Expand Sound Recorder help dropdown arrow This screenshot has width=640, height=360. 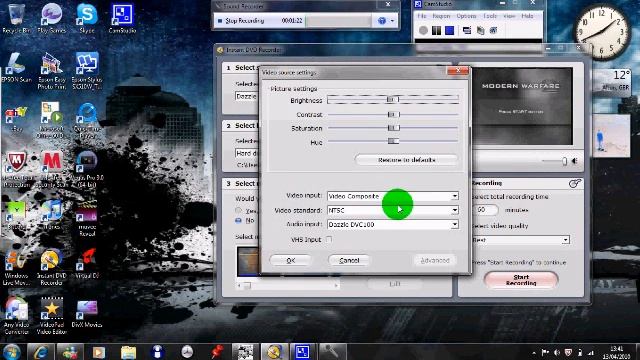[392, 20]
